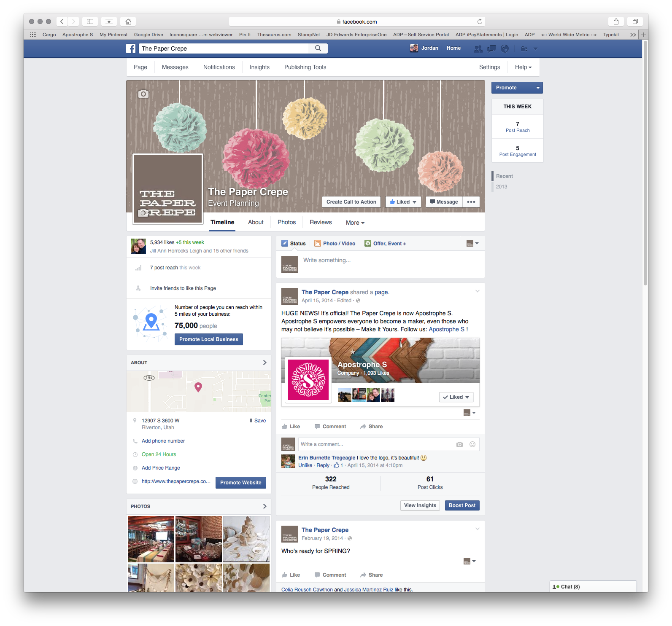Click cover photo camera icon
This screenshot has width=672, height=626.
[x=143, y=94]
